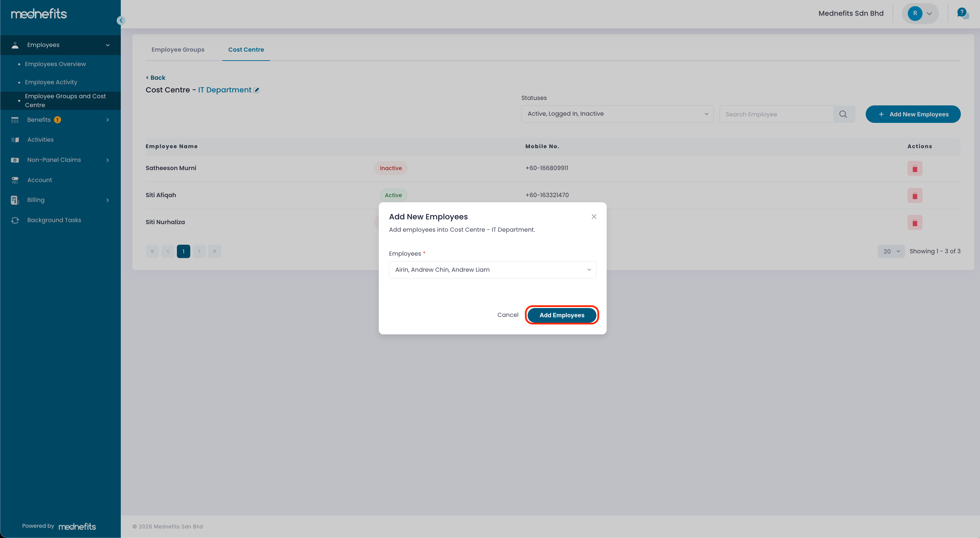Image resolution: width=980 pixels, height=538 pixels.
Task: Open the help chat icon
Action: pos(962,13)
